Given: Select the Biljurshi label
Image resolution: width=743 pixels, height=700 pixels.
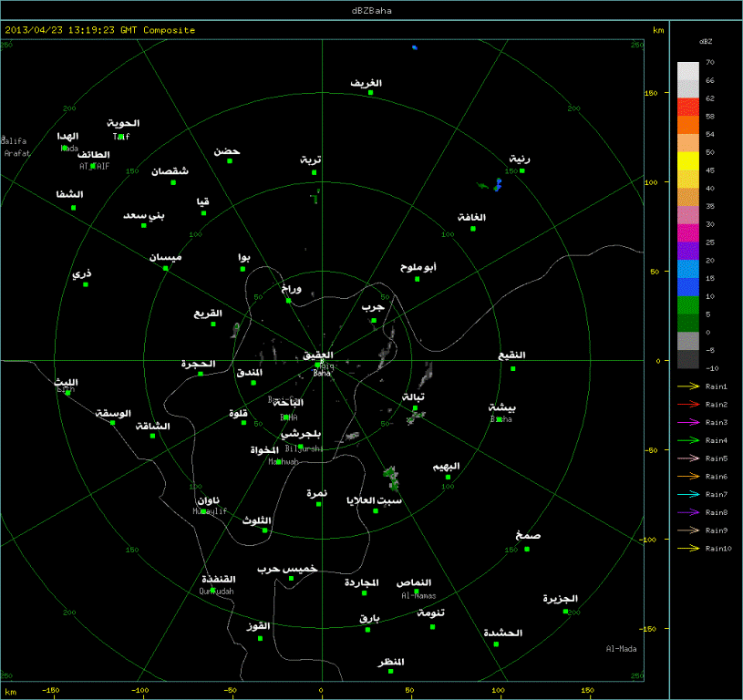Looking at the screenshot, I should pos(304,448).
